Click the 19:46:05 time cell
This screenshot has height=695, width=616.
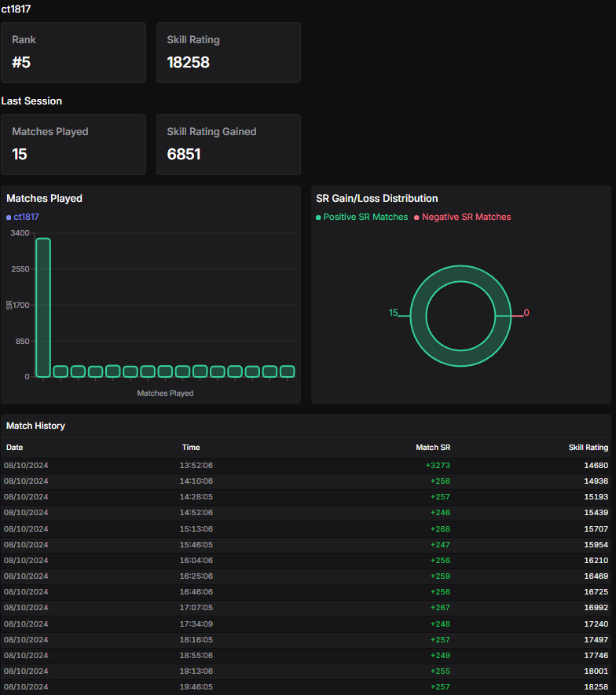pos(196,687)
